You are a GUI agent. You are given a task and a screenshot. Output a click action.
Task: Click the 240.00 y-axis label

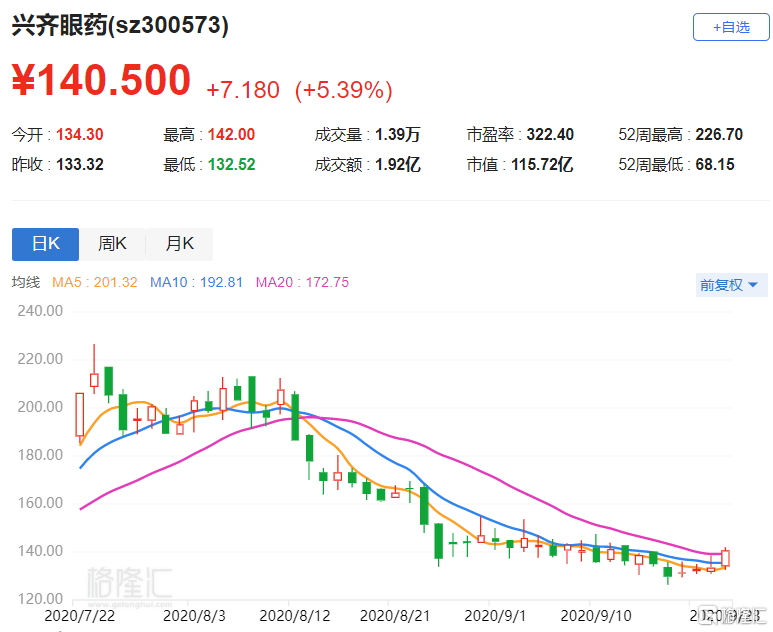pyautogui.click(x=40, y=311)
